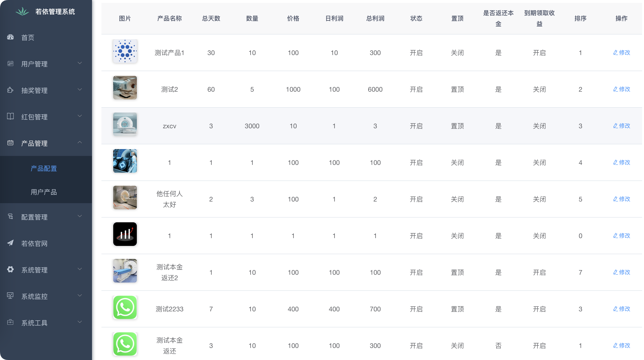Click the 系统监控 monitor icon
The width and height of the screenshot is (644, 360).
coord(11,296)
